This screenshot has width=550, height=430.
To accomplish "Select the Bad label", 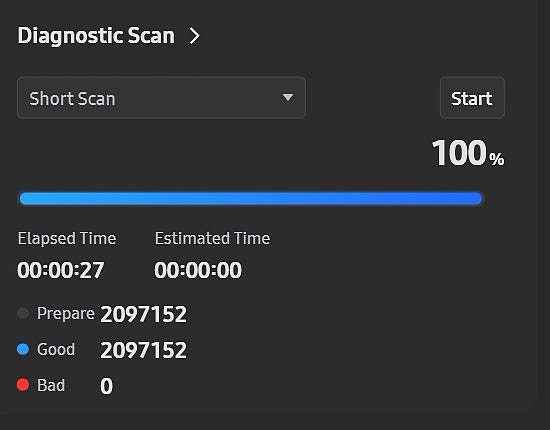I will pos(51,385).
